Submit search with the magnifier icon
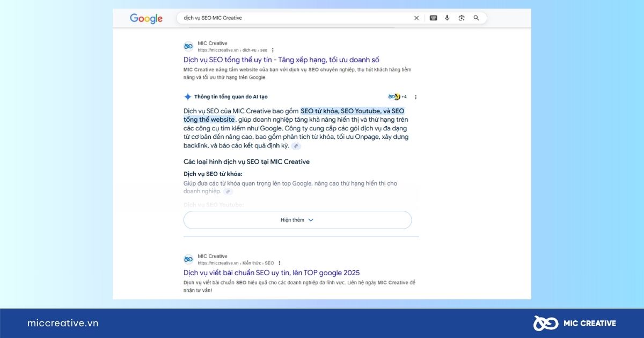Viewport: 644px width, 338px height. pyautogui.click(x=476, y=18)
